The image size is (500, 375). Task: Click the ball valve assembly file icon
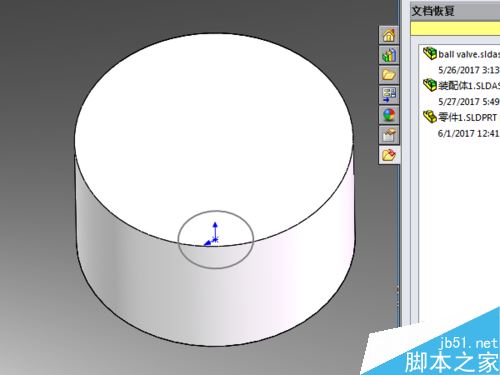[x=429, y=53]
